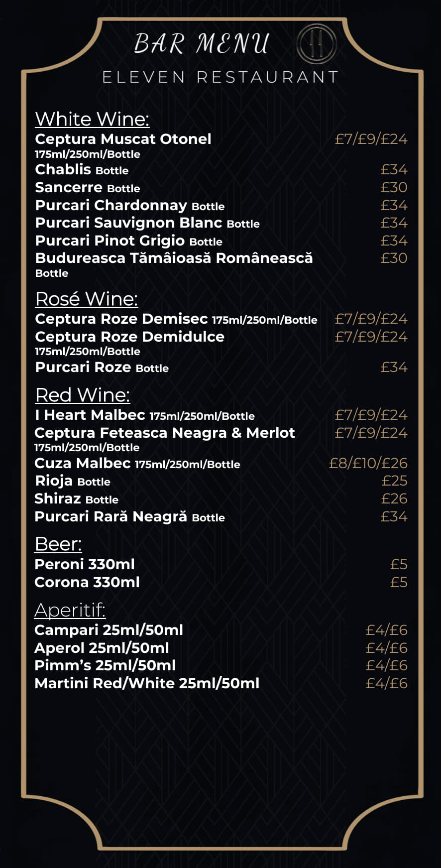Viewport: 441px width, 868px height.
Task: Click the Eleven Restaurant round logo
Action: click(x=317, y=44)
